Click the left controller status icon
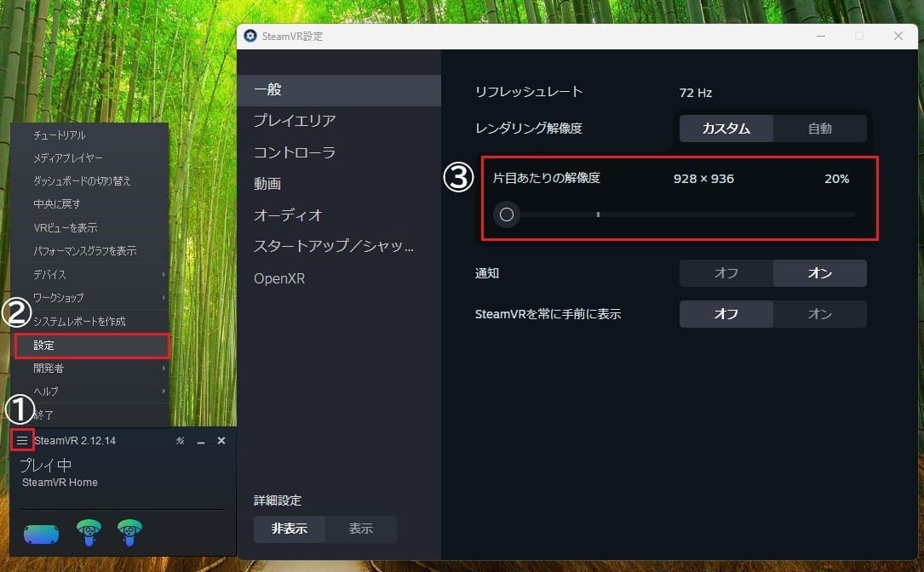 (89, 533)
